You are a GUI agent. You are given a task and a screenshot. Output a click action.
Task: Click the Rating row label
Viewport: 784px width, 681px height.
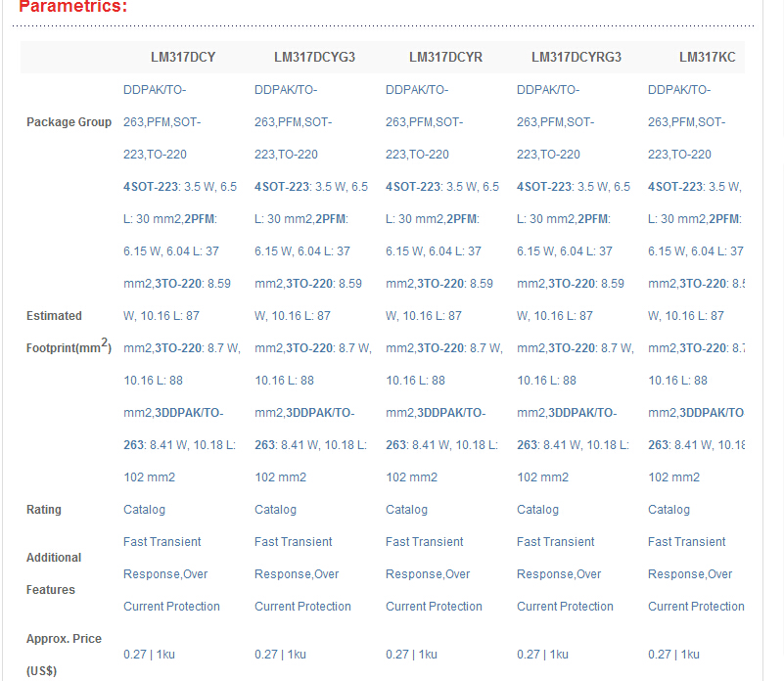44,510
